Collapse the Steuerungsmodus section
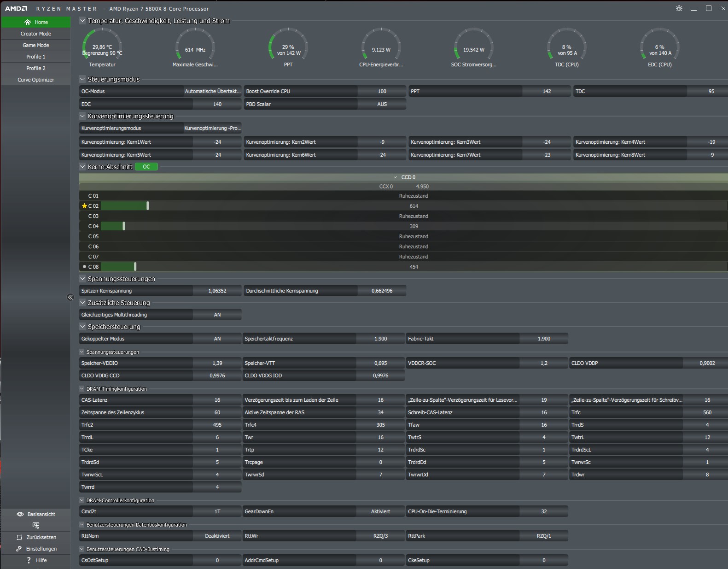Image resolution: width=728 pixels, height=569 pixels. coord(82,79)
